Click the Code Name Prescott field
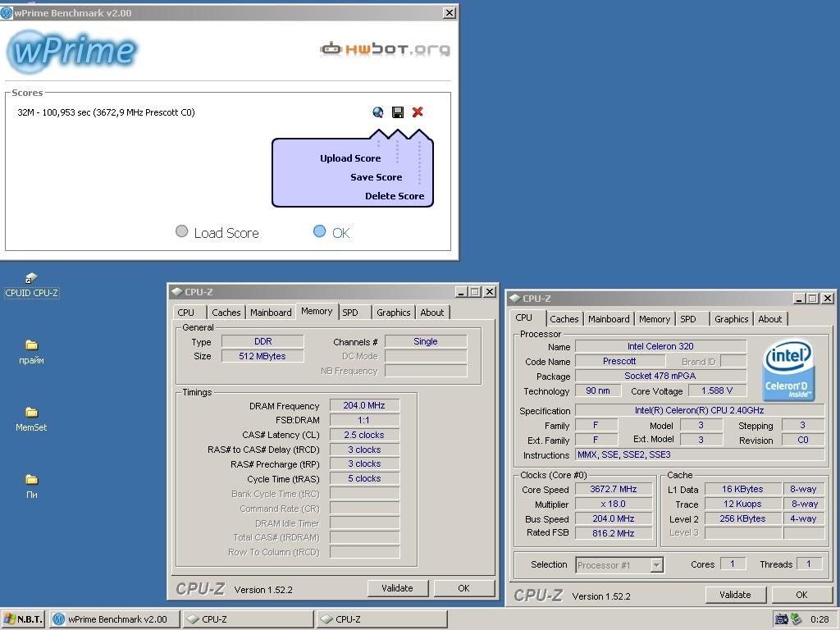840x630 pixels. coord(620,361)
